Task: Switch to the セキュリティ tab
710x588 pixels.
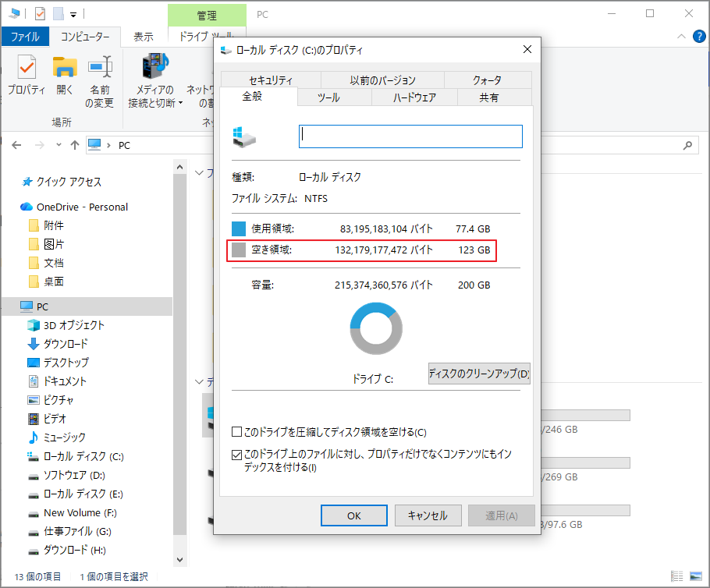Action: coord(271,80)
